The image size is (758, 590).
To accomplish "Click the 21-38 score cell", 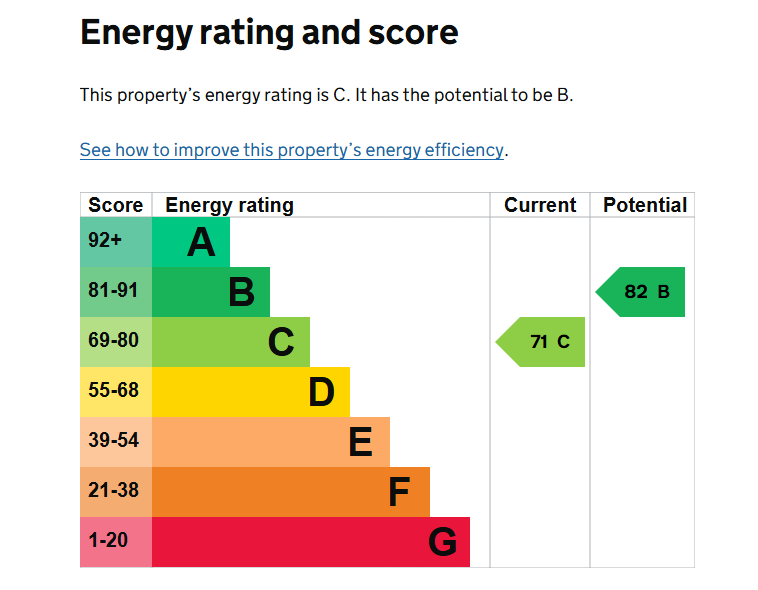I will tap(116, 492).
